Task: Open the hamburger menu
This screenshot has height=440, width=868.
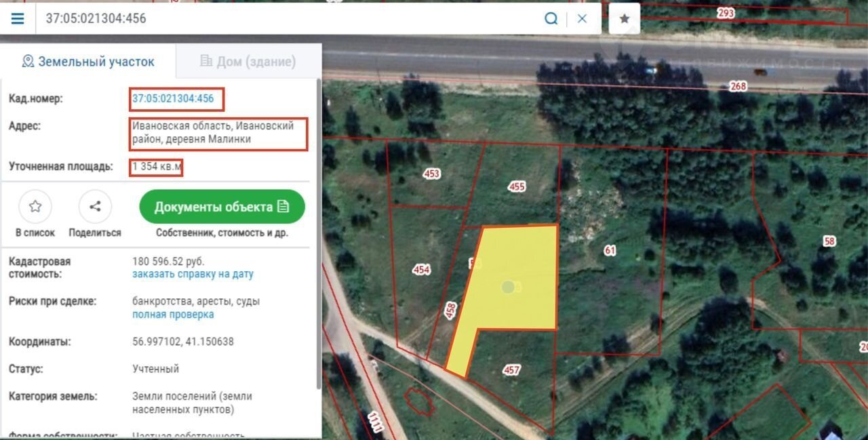Action: [18, 18]
